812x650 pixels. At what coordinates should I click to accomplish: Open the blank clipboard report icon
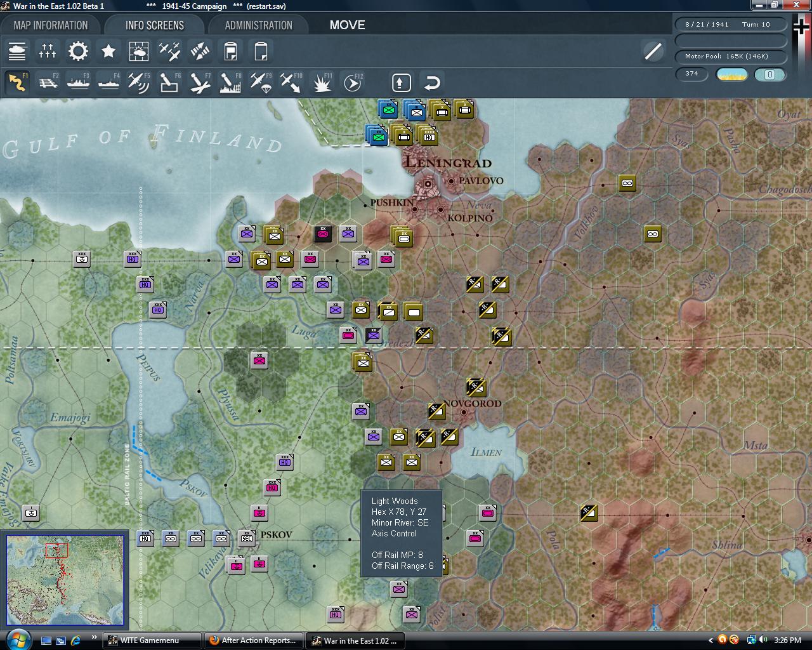(261, 51)
